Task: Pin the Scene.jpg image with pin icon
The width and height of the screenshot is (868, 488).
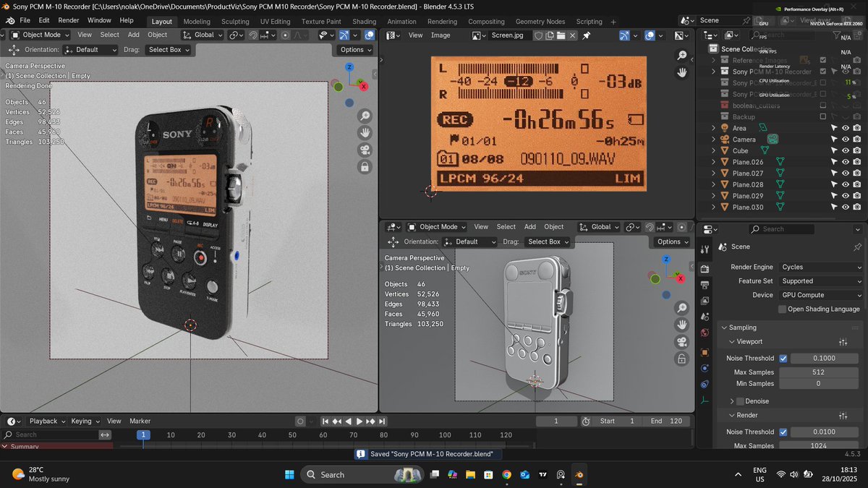Action: pyautogui.click(x=587, y=35)
